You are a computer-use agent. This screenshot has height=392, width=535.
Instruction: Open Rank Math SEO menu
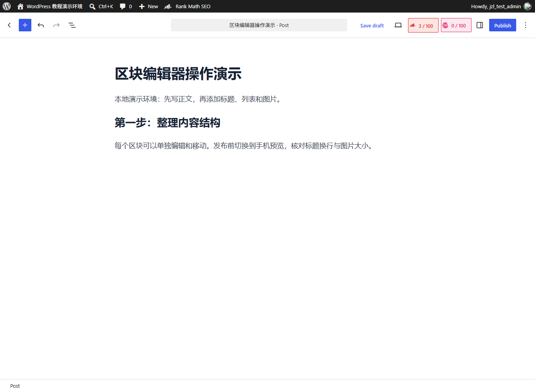pos(187,6)
